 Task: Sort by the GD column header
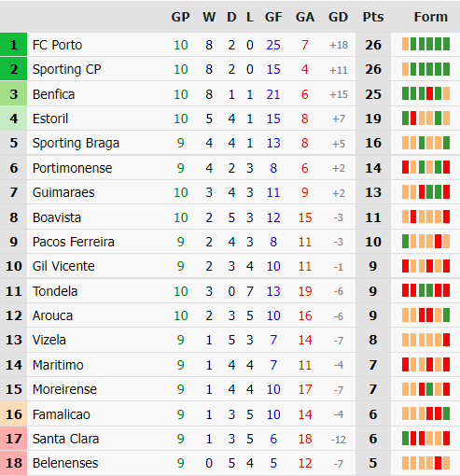338,17
